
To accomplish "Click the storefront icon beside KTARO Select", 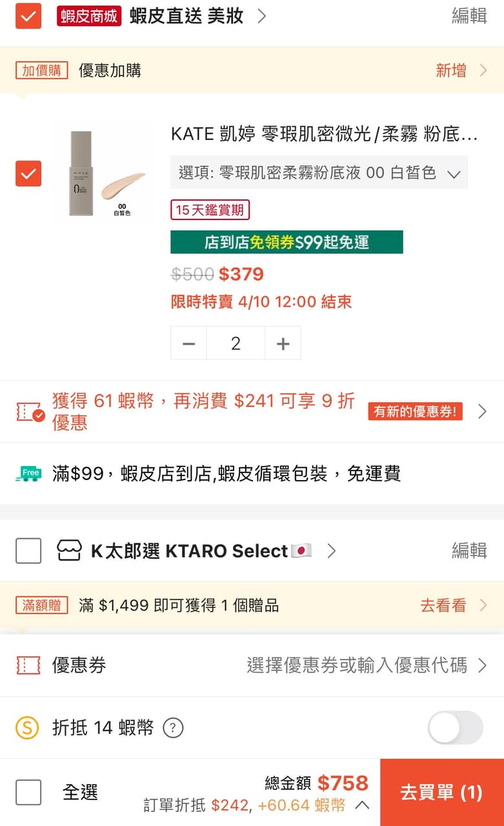I will 69,550.
